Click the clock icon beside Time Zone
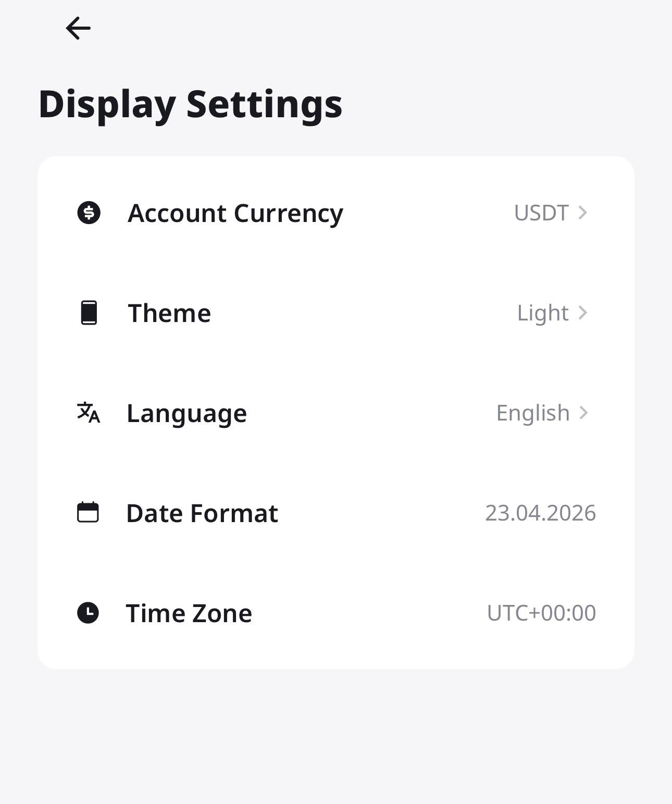 pos(88,613)
